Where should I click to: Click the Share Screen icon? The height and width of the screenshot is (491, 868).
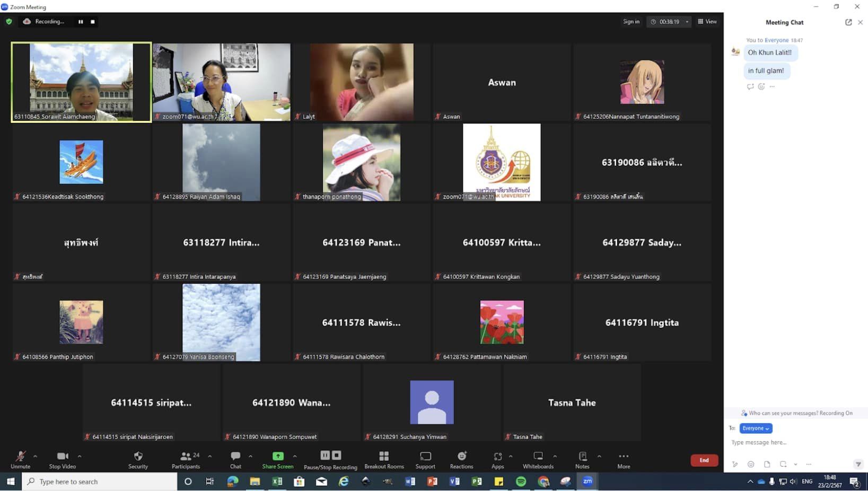(277, 457)
